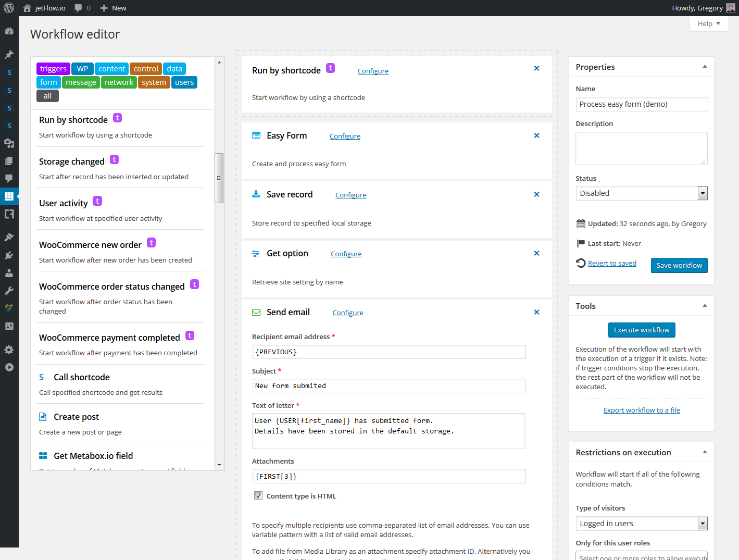Image resolution: width=739 pixels, height=560 pixels.
Task: Open the comments bubble icon in admin bar
Action: point(78,8)
